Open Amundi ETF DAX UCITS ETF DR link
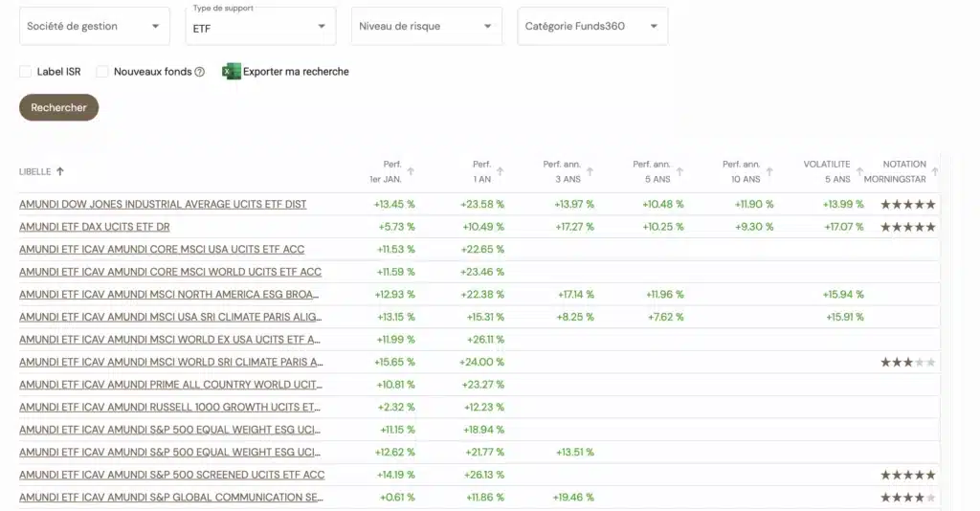The image size is (980, 511). point(95,227)
